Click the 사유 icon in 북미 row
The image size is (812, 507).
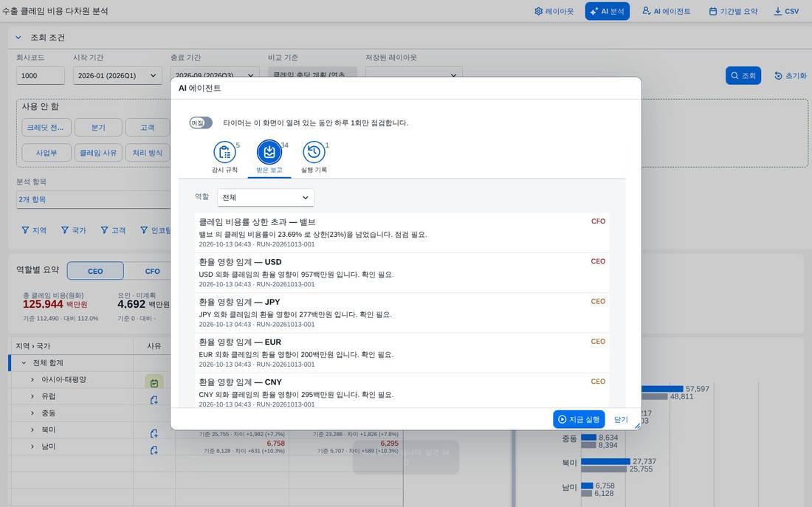point(154,433)
